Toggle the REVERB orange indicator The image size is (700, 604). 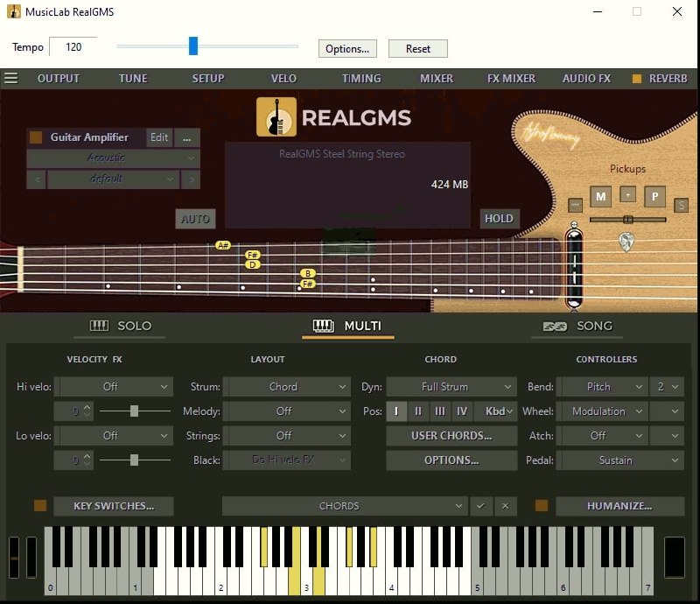pos(637,79)
